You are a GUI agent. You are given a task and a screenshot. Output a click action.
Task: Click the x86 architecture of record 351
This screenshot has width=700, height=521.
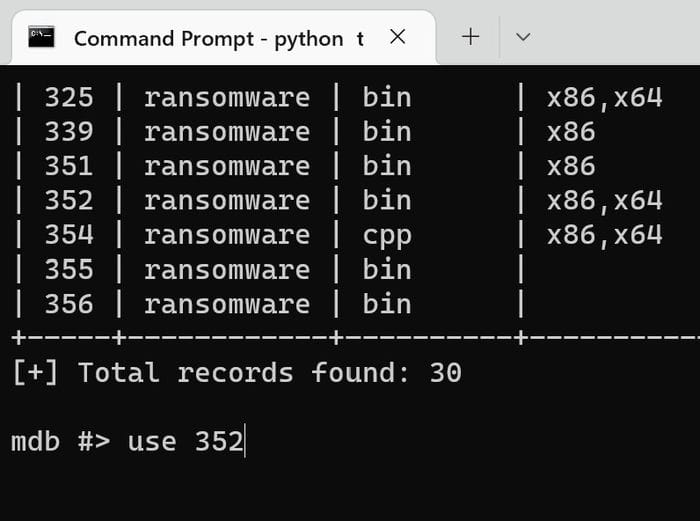tap(570, 166)
